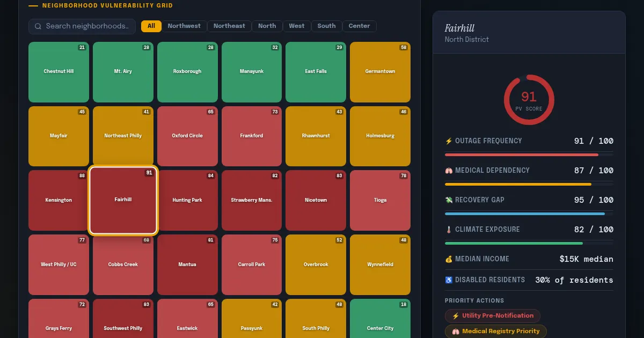Select the Holmesburg tile
This screenshot has height=338, width=644.
pos(380,136)
